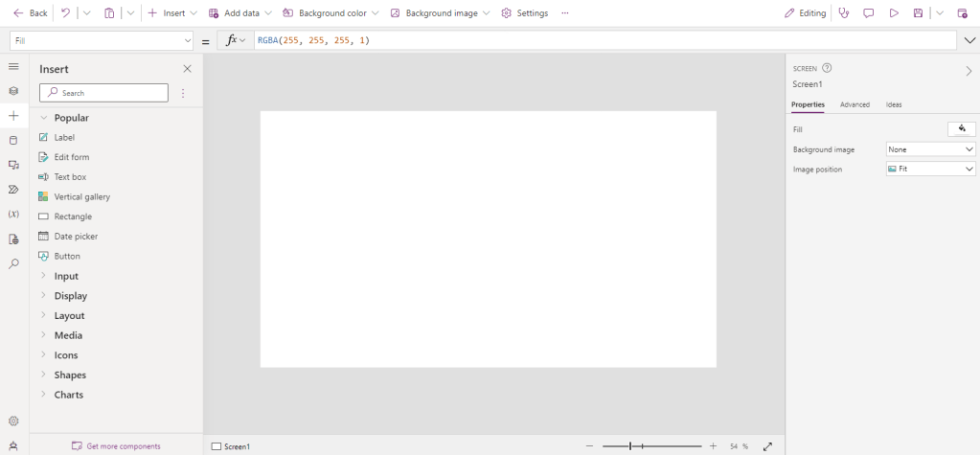Switch to the Advanced tab
980x455 pixels.
[x=855, y=104]
